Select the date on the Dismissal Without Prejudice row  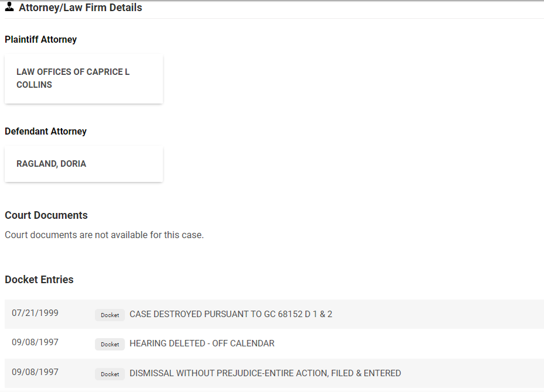click(x=35, y=372)
